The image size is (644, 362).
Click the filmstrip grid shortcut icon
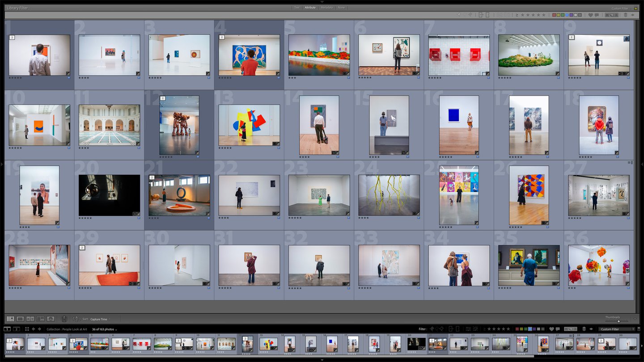pyautogui.click(x=27, y=329)
